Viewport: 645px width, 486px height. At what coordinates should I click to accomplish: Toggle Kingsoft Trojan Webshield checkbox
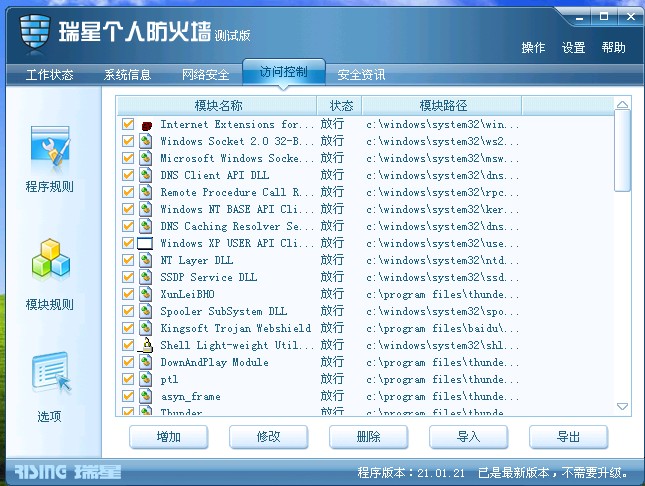[x=128, y=328]
